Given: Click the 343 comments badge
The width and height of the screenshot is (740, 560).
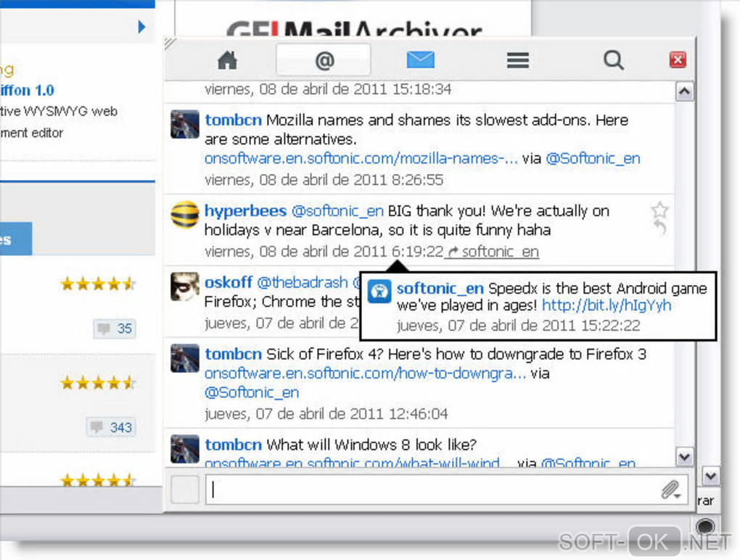Looking at the screenshot, I should coord(112,427).
